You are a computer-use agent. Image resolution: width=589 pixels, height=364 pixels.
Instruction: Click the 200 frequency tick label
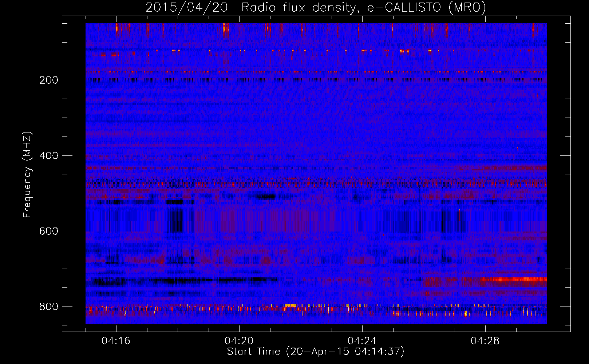[x=49, y=80]
